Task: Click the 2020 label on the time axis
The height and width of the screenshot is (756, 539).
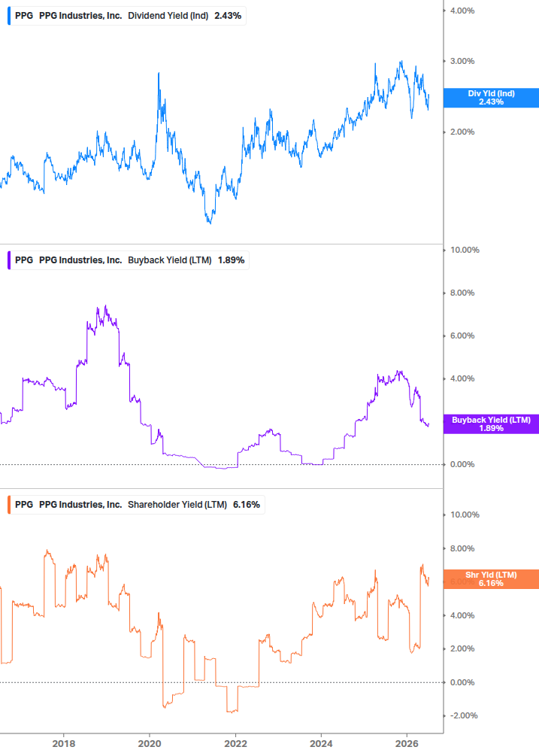Action: coord(150,744)
